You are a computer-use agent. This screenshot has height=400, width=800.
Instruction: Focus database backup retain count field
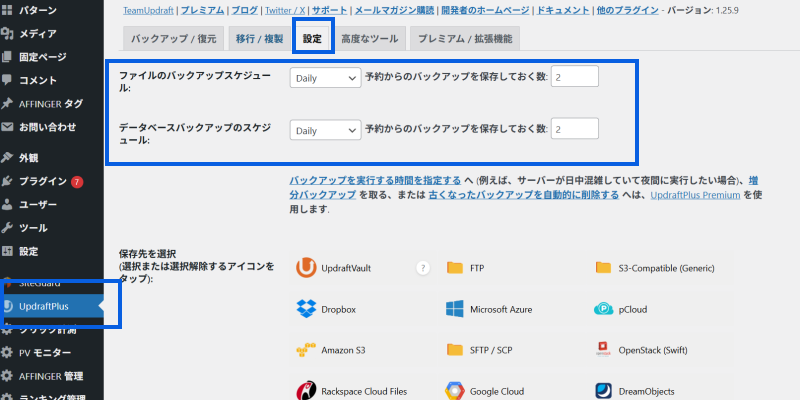coord(574,129)
